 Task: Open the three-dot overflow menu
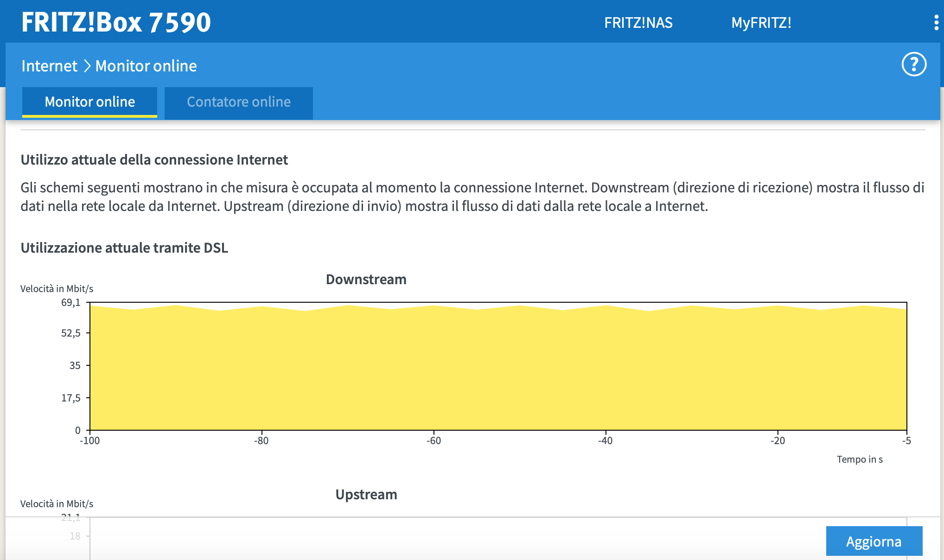pos(936,22)
